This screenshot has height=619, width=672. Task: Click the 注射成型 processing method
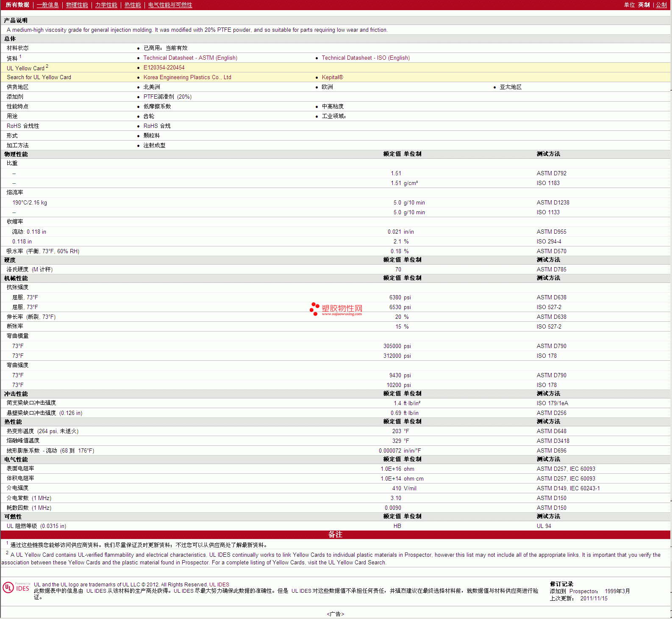(x=154, y=146)
